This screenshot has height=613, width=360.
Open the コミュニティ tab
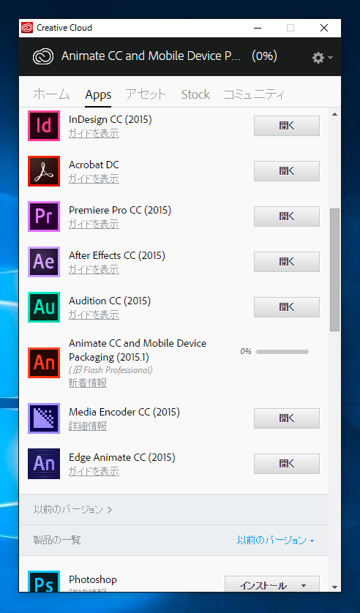pyautogui.click(x=254, y=94)
